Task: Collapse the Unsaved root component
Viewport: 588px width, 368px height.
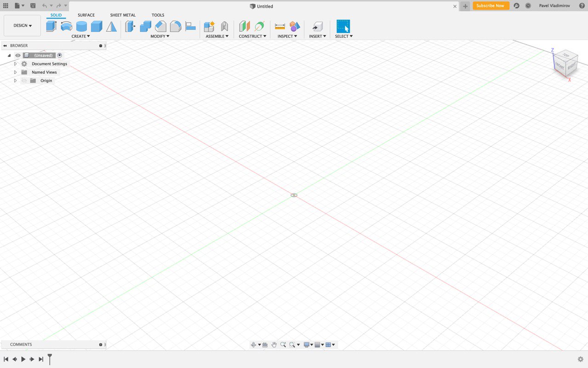Action: click(x=9, y=55)
